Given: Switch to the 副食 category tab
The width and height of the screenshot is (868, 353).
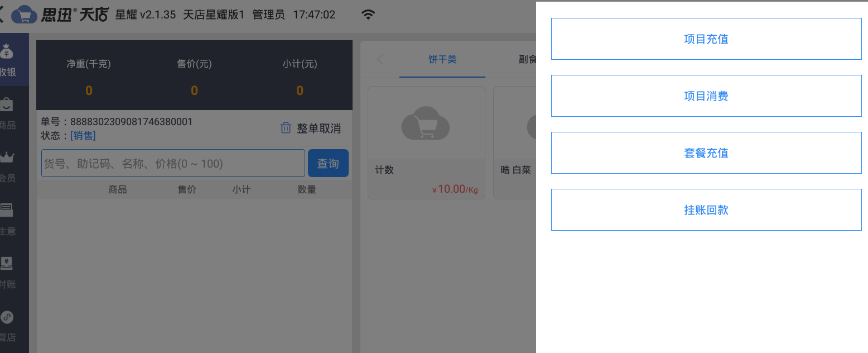Looking at the screenshot, I should tap(527, 59).
